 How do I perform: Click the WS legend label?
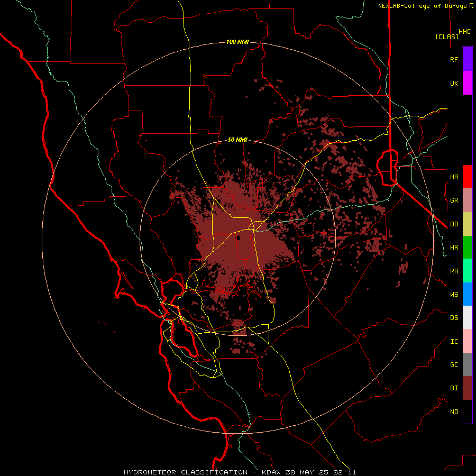pos(454,294)
